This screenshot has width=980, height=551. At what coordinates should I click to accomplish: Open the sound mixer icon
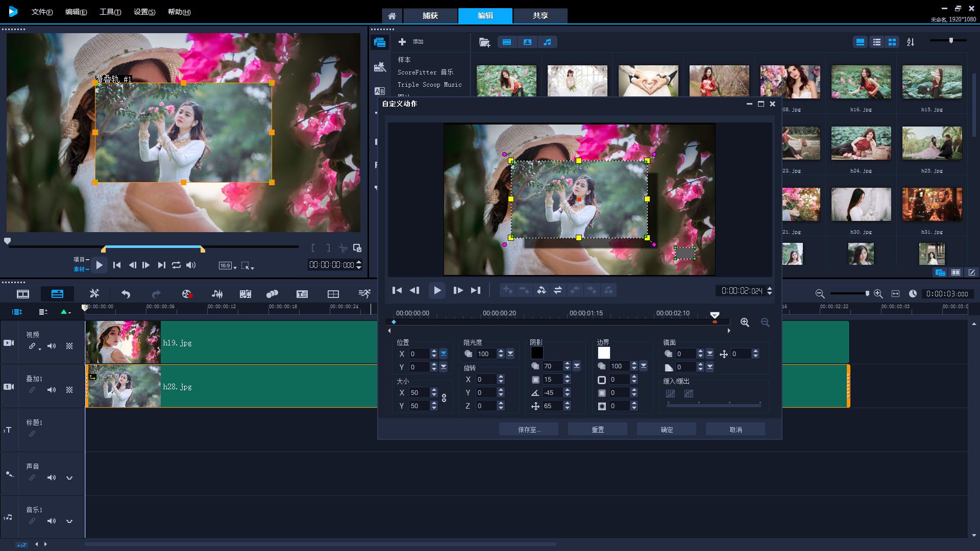(x=217, y=294)
